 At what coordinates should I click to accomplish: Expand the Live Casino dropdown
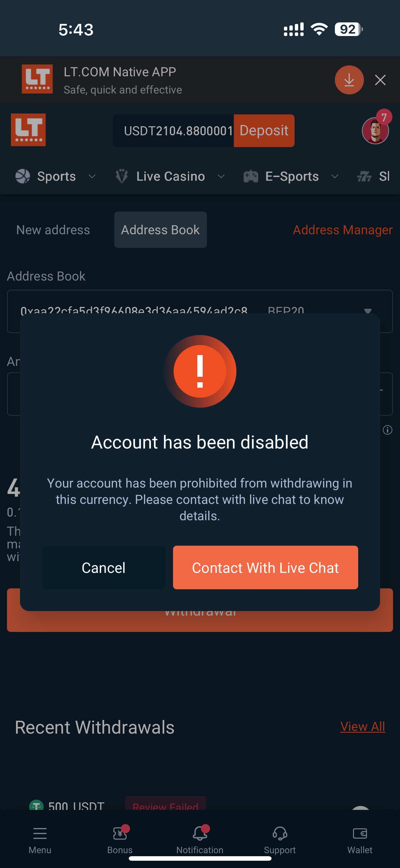(221, 176)
